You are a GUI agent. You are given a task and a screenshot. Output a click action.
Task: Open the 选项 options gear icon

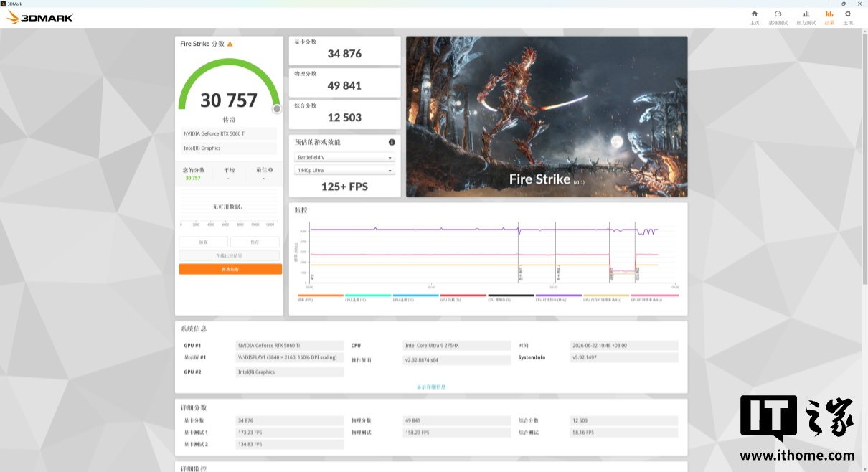848,14
